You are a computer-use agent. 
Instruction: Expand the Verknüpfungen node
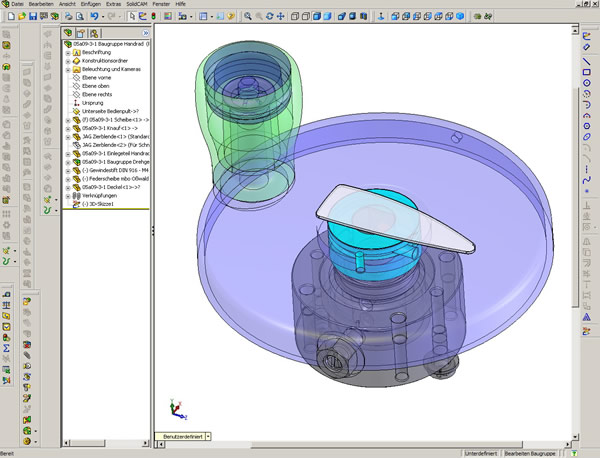(68, 195)
